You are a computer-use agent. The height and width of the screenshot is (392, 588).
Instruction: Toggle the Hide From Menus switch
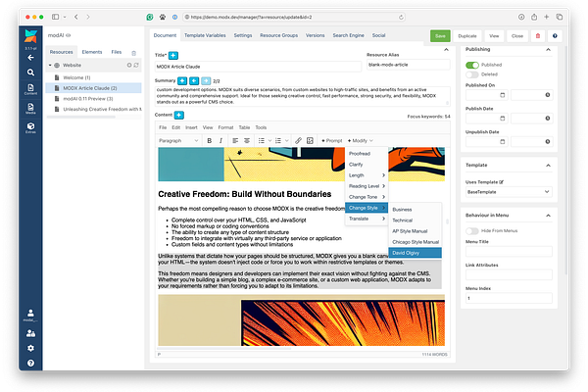pos(472,230)
